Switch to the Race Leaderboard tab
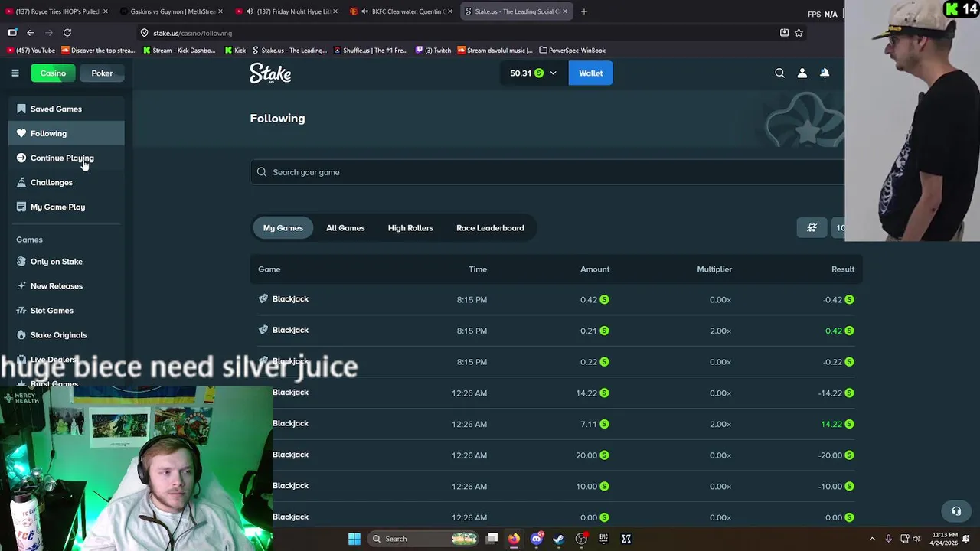Viewport: 980px width, 551px height. 490,228
